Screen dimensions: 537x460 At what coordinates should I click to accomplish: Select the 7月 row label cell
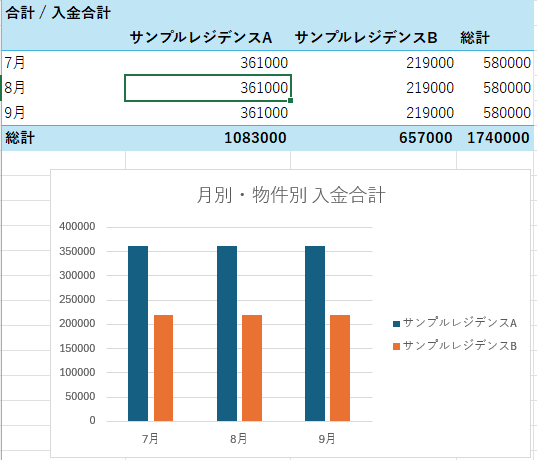[63, 63]
